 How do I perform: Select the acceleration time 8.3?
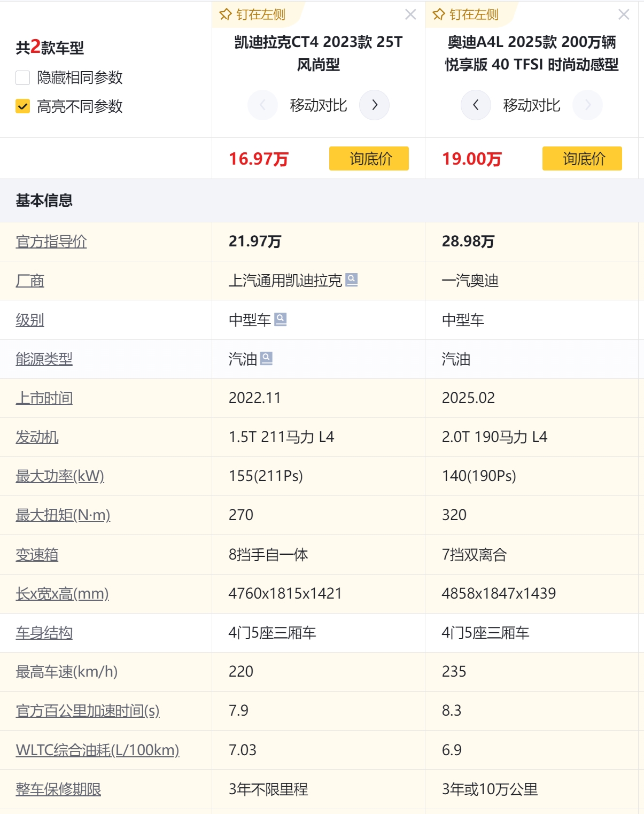click(x=452, y=711)
